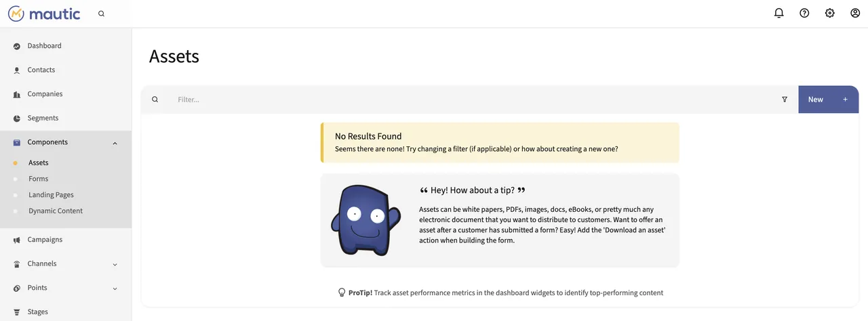868x321 pixels.
Task: Click the global search magnifier beside Mautic logo
Action: coord(101,14)
